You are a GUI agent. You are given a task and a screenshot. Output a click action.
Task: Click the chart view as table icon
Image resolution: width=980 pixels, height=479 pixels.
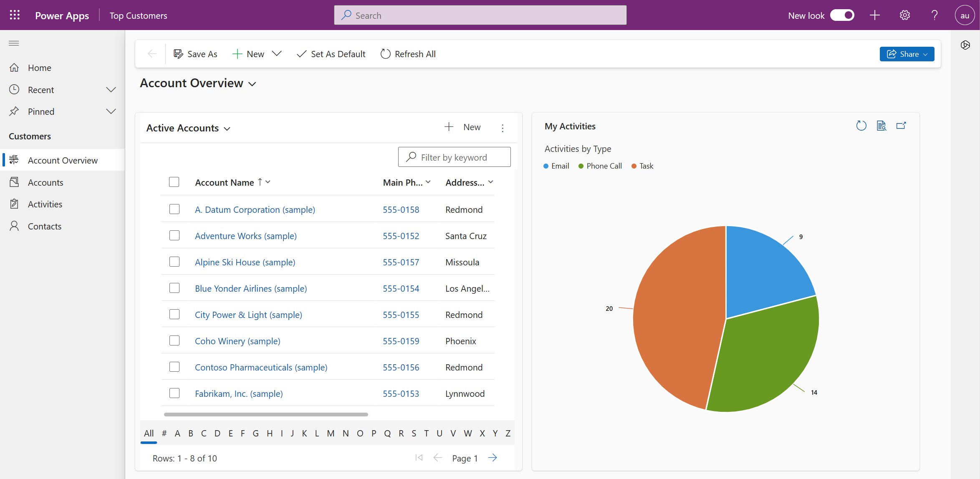click(x=881, y=126)
